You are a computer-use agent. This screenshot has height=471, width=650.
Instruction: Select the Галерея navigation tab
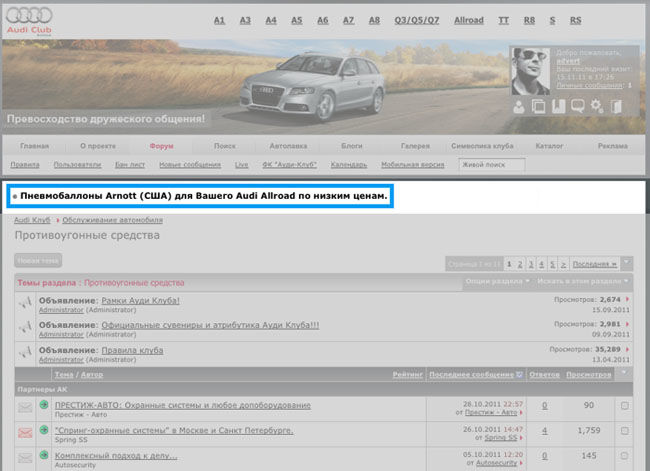click(x=415, y=146)
